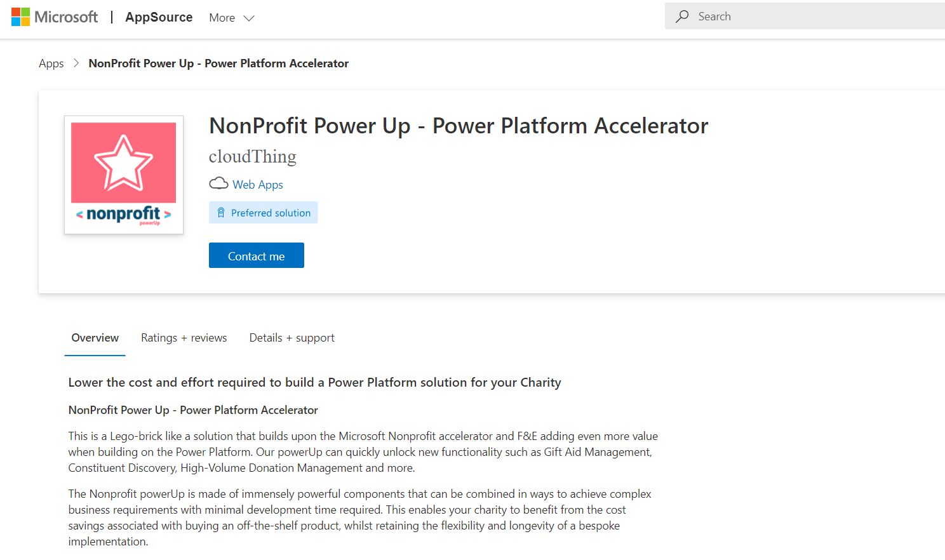Open the Web Apps category link
Viewport: 945px width, 560px height.
tap(258, 184)
